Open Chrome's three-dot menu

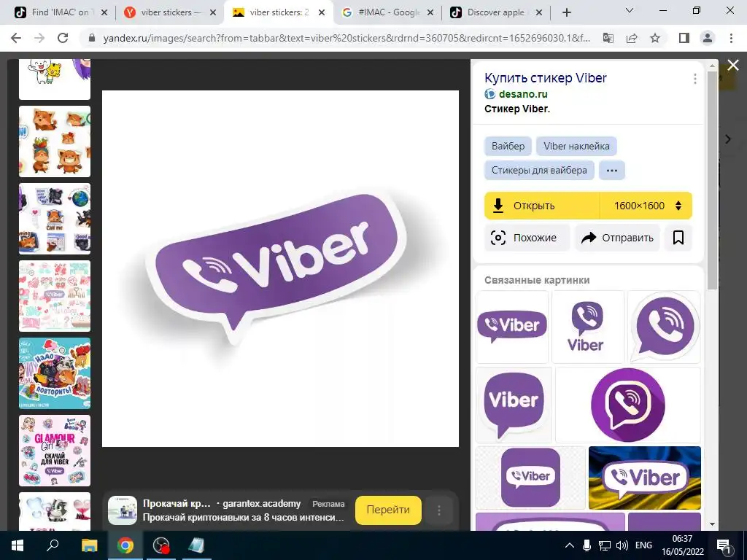tap(731, 38)
